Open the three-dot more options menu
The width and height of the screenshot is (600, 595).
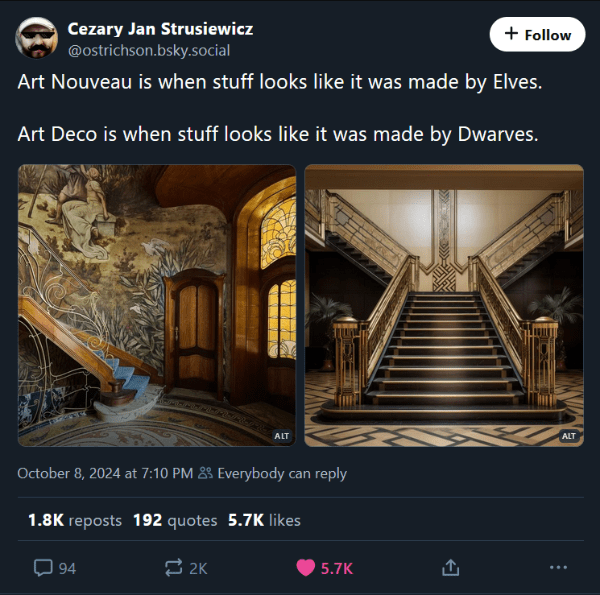(558, 567)
